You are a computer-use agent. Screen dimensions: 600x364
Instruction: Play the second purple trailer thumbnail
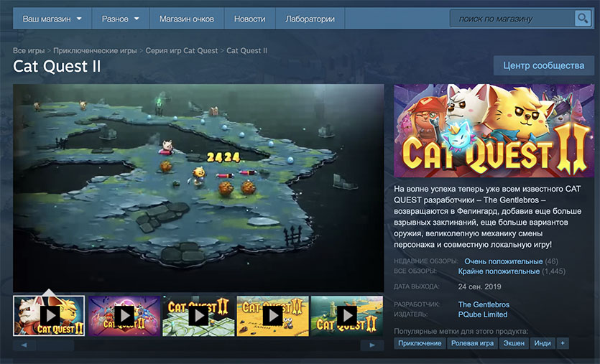(124, 316)
